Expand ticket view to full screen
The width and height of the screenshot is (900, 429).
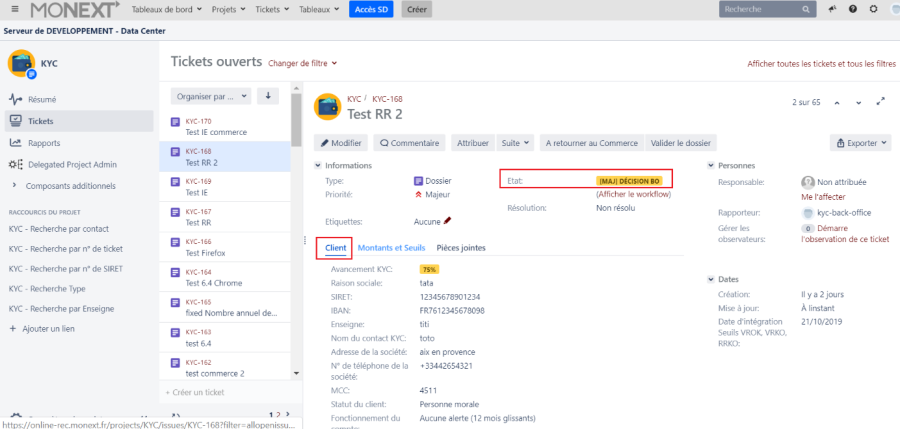click(881, 102)
